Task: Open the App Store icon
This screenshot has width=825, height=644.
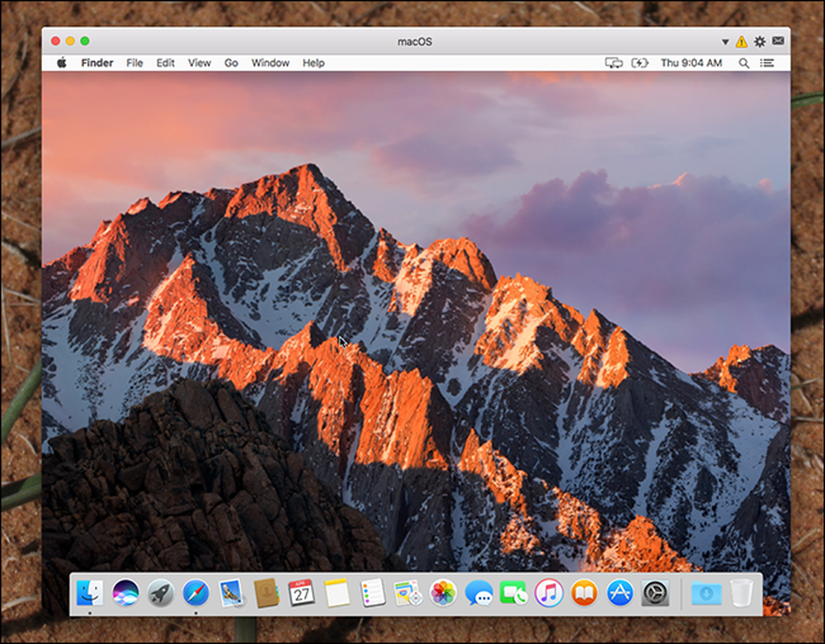Action: pos(620,593)
